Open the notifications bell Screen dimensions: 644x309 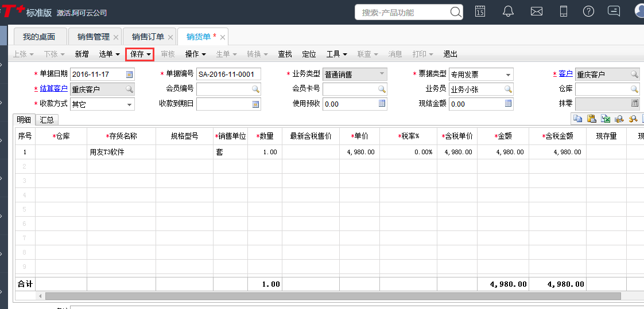coord(508,11)
